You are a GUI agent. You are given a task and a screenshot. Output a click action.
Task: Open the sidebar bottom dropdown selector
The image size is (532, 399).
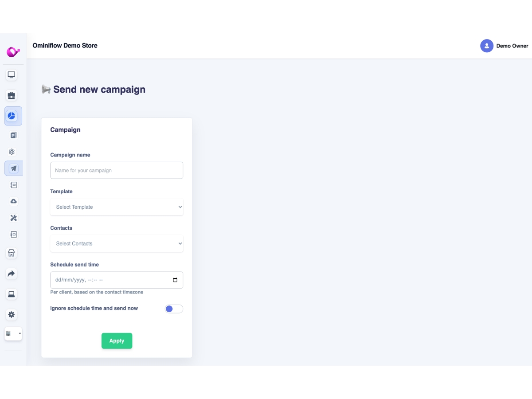(13, 333)
